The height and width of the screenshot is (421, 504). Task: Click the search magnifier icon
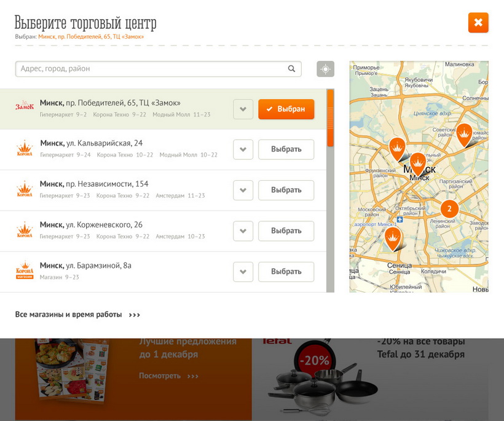point(291,69)
